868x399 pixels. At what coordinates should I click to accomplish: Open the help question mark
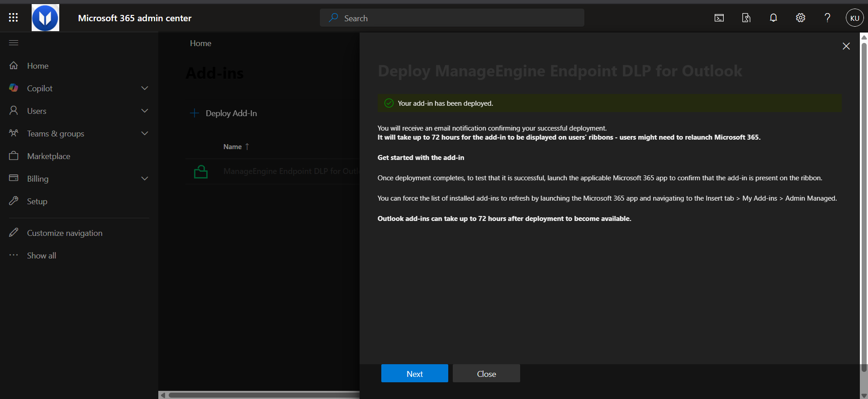coord(827,18)
